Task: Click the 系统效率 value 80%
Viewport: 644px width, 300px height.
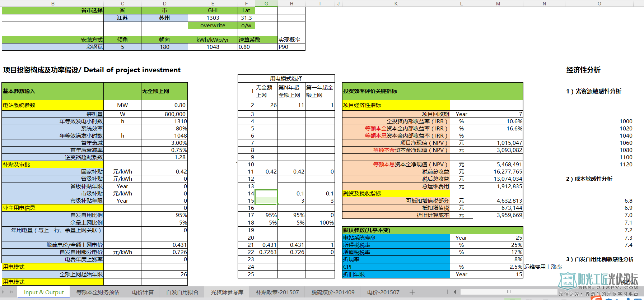Action: pyautogui.click(x=164, y=129)
